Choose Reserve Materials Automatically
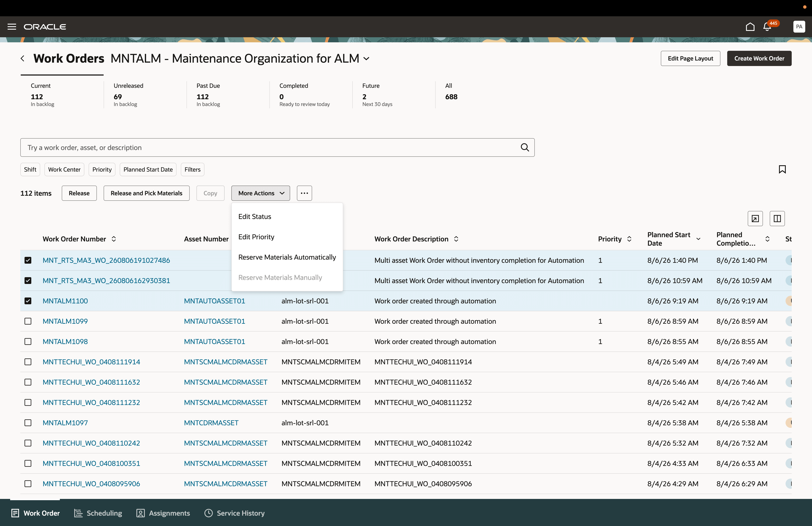This screenshot has width=812, height=526. pos(287,257)
